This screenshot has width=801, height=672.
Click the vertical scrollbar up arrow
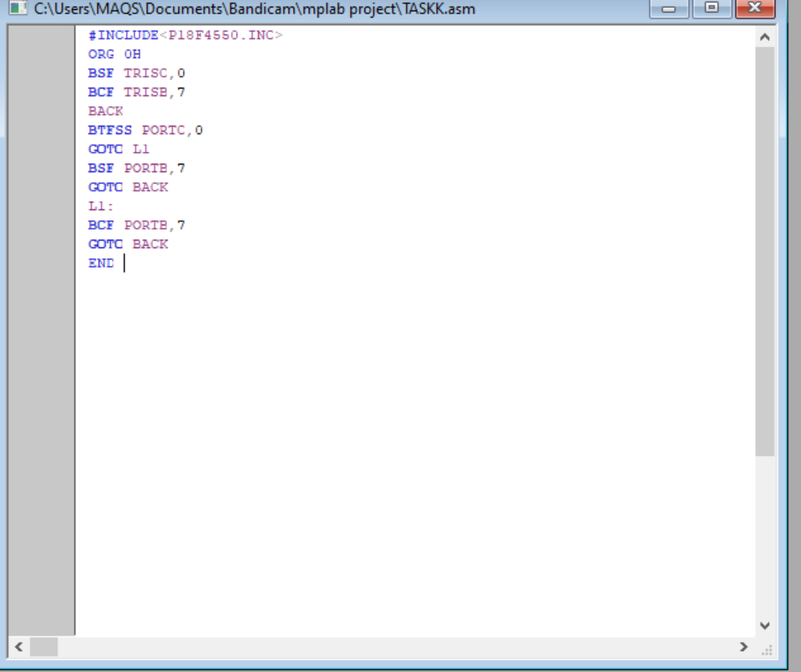coord(765,37)
